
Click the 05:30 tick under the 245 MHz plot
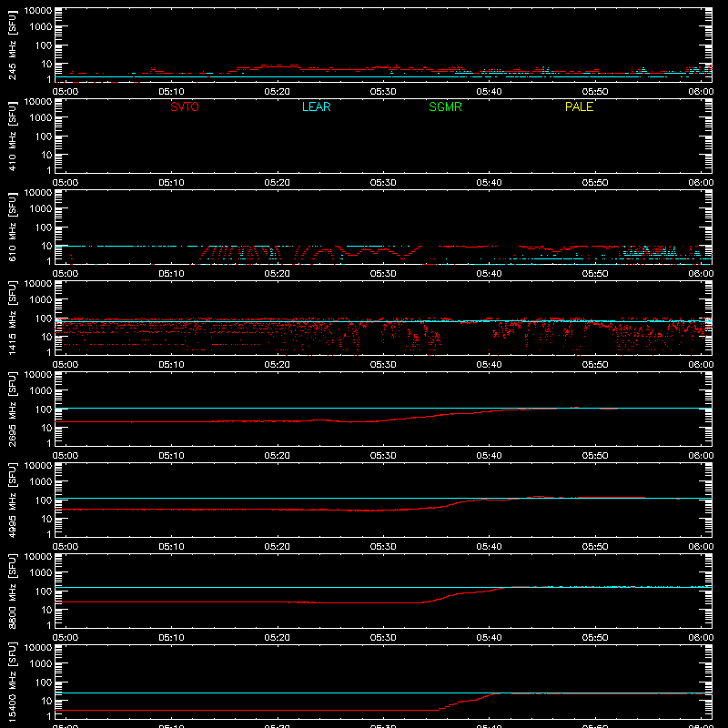383,92
